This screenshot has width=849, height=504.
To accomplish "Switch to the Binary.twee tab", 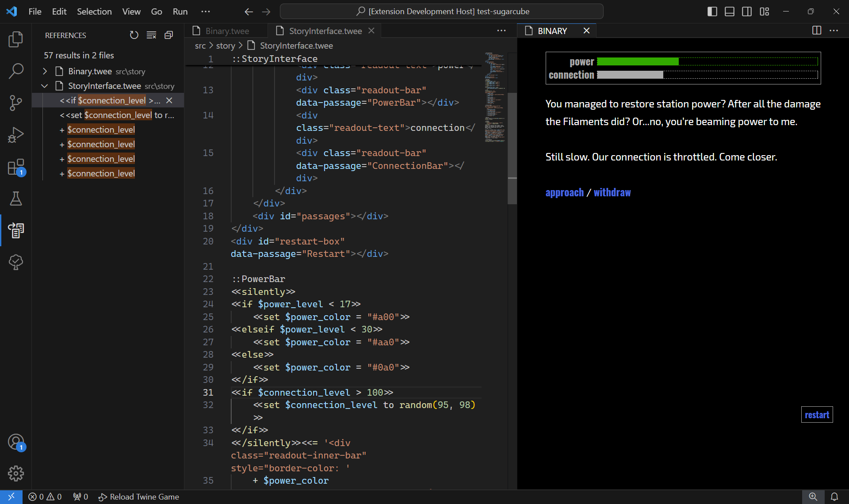I will click(227, 31).
